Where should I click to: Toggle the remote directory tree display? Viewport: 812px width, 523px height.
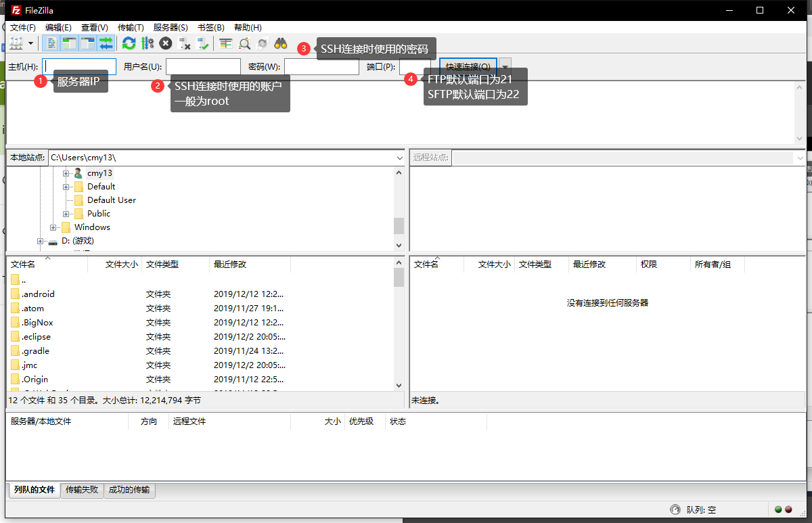coord(87,43)
